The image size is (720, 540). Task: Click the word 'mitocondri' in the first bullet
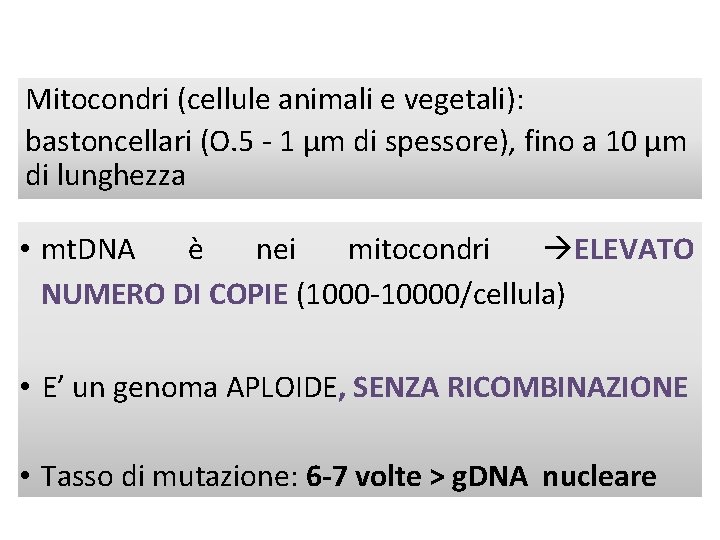click(x=419, y=250)
